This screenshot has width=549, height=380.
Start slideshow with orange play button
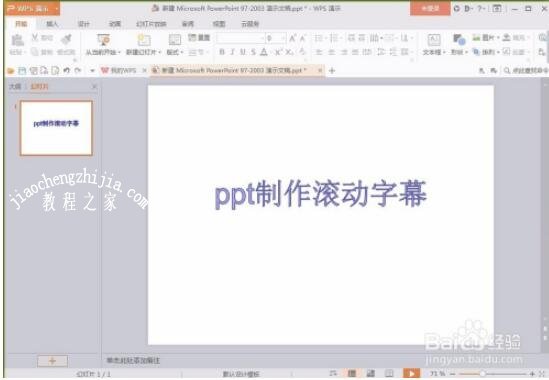(411, 373)
